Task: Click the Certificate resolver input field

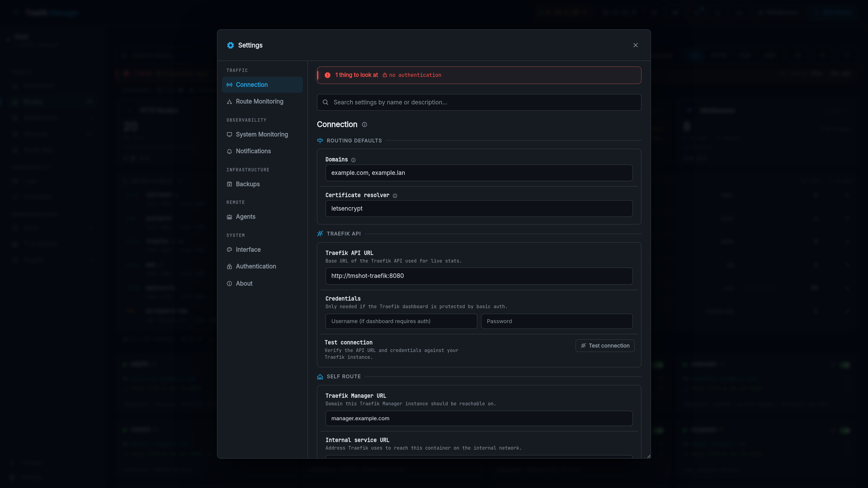Action: [x=479, y=209]
